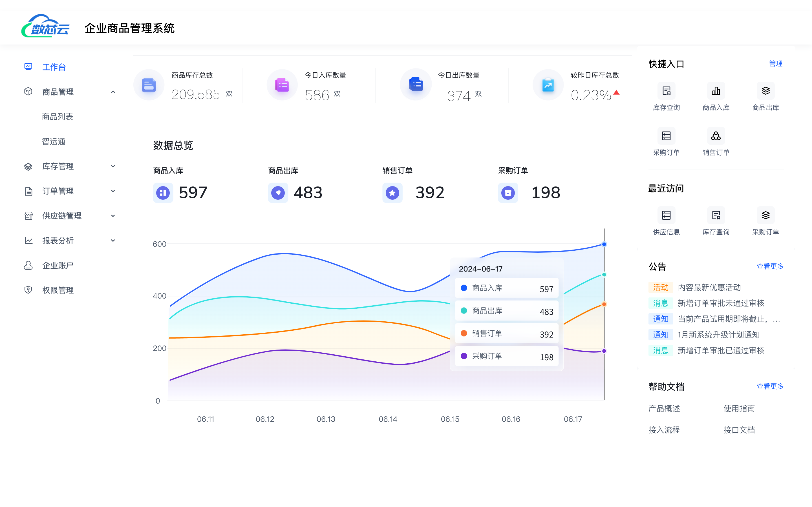Click the 权限管理 shield icon

pyautogui.click(x=28, y=290)
